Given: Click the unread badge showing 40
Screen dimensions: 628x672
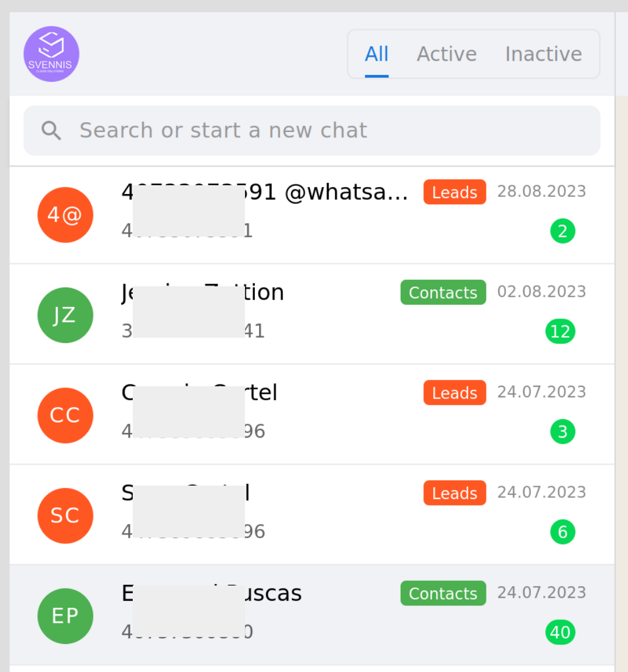Looking at the screenshot, I should [x=560, y=632].
